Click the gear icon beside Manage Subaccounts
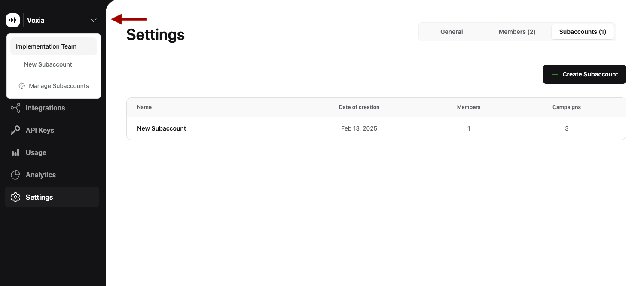This screenshot has height=286, width=644. tap(21, 86)
